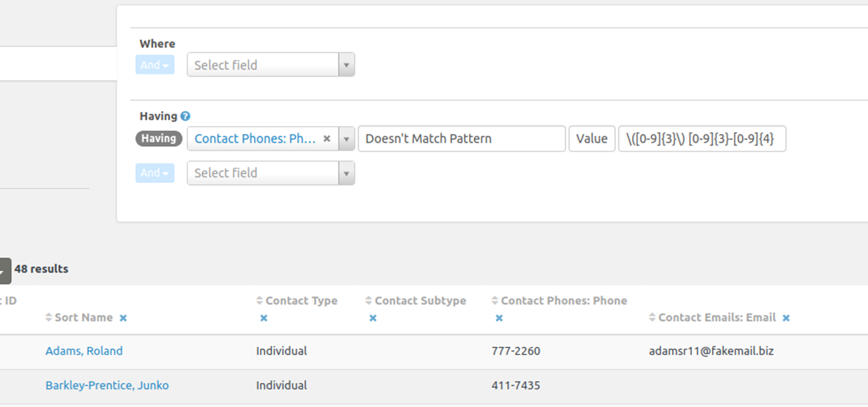Sort by Contact Emails: Email header
This screenshot has width=868, height=407.
(x=717, y=318)
